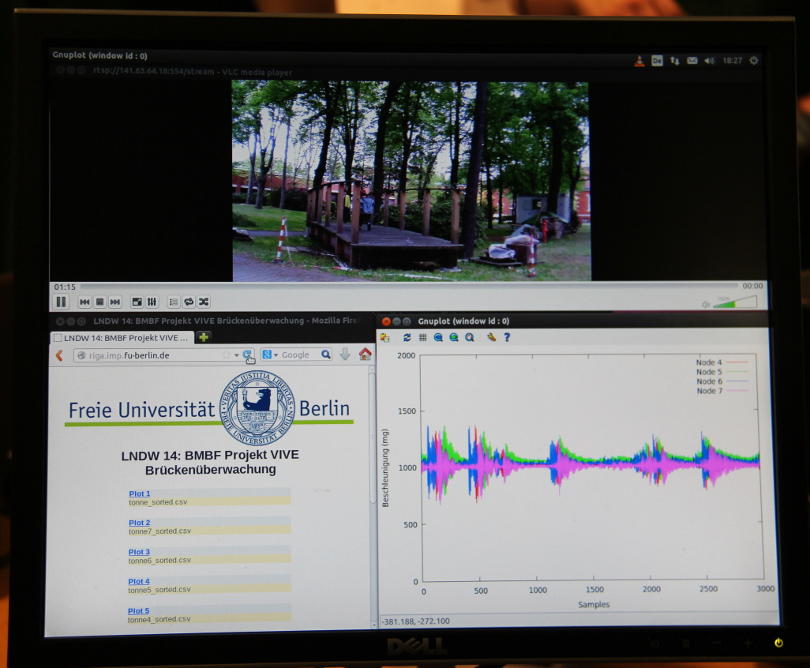The image size is (810, 668).
Task: Select the LNDW 14 BMBF Projekt tab
Action: pos(122,338)
